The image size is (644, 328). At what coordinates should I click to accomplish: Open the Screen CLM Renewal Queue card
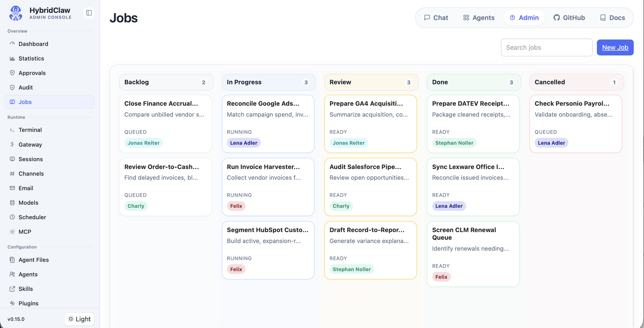[x=473, y=254]
